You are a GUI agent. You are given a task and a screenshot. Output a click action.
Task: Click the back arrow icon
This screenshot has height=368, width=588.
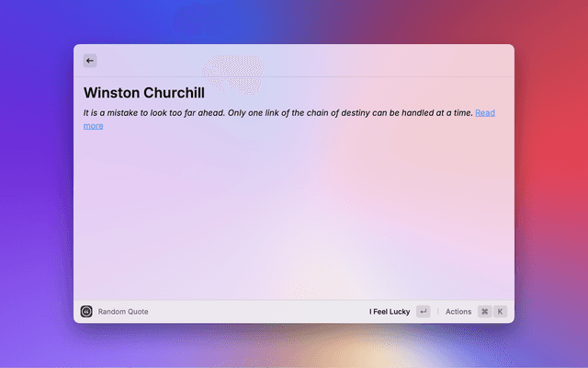click(90, 61)
